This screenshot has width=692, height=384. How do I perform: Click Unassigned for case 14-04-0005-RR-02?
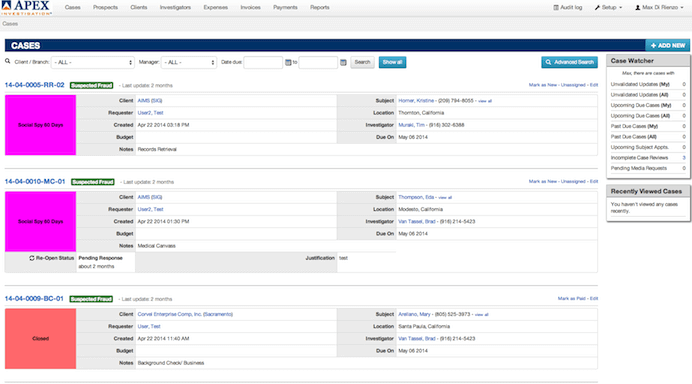tap(573, 85)
